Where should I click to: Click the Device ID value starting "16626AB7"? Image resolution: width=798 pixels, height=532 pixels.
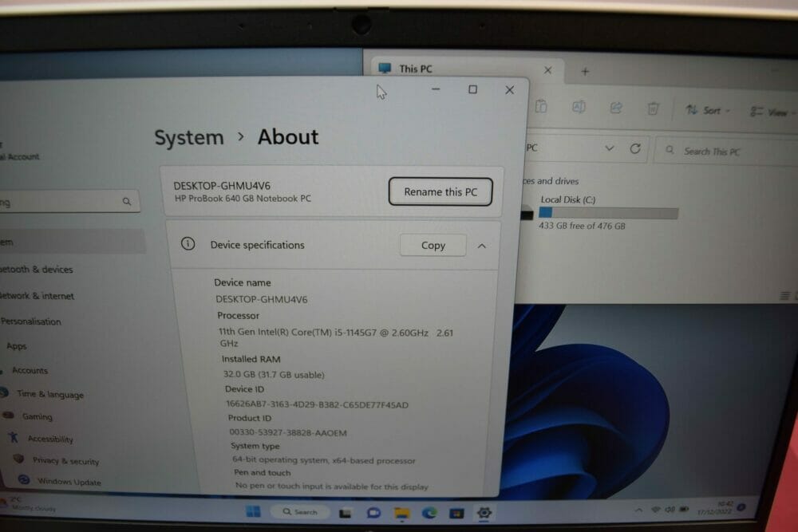pyautogui.click(x=317, y=404)
